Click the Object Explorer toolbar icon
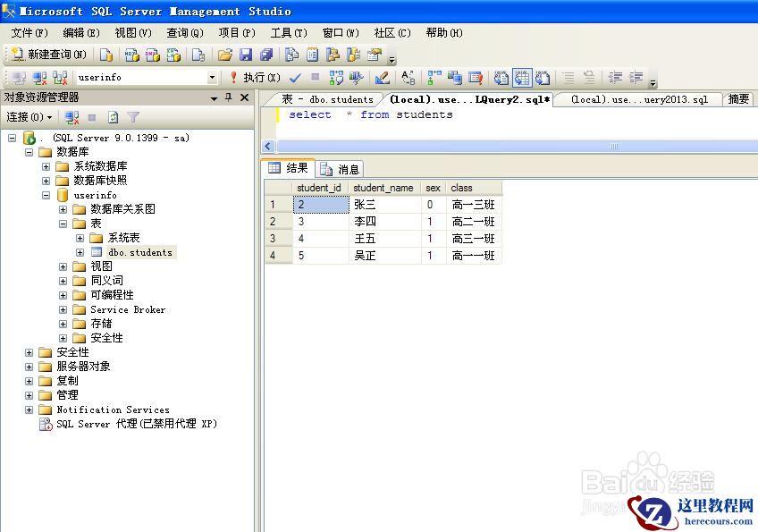758x532 pixels. (x=333, y=55)
